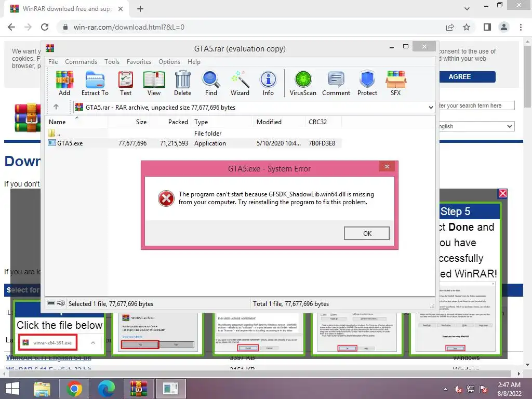Click the Action Center flag tray icon
Screen dimensions: 532x399
(x=483, y=389)
